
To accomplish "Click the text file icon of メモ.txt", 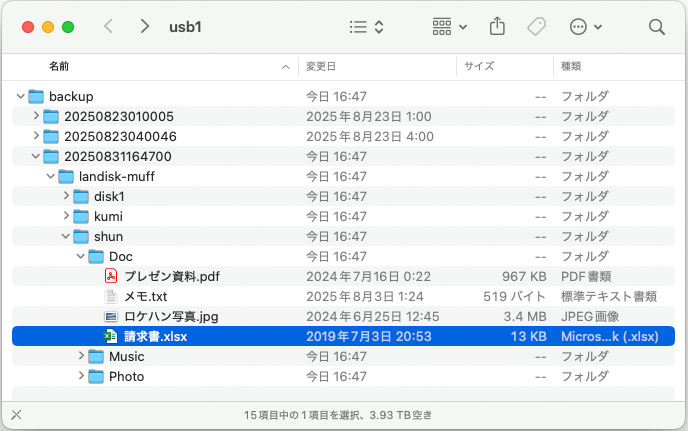I will [x=111, y=296].
